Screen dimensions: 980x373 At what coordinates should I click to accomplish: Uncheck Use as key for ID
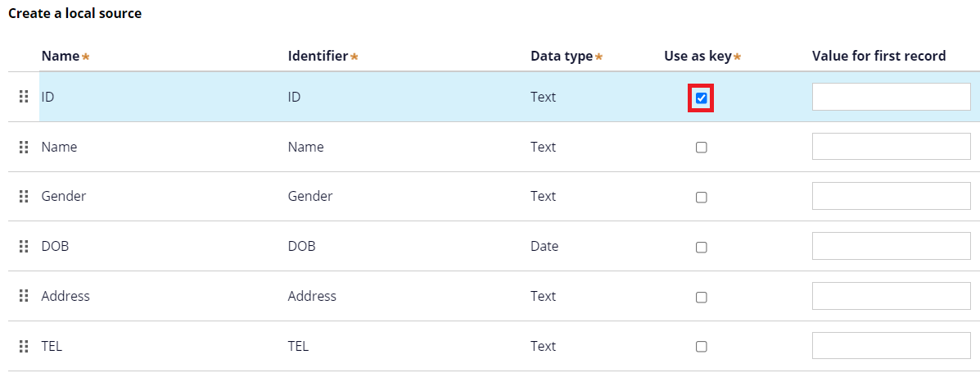[x=702, y=98]
